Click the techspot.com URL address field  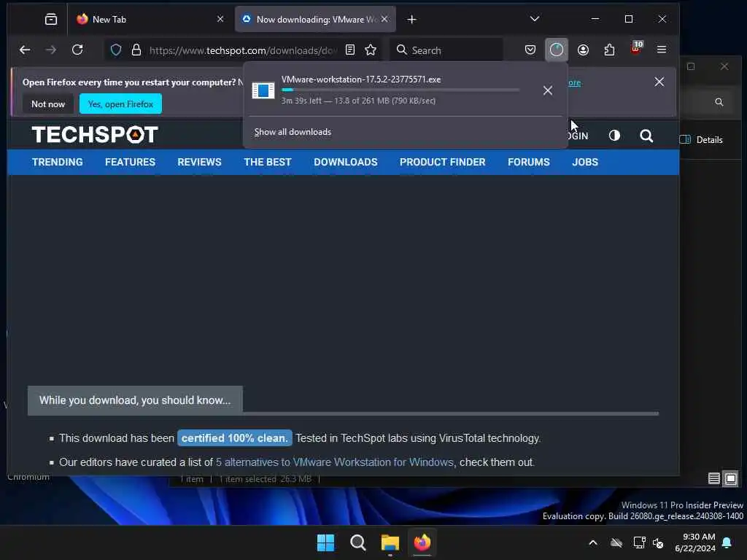(x=243, y=50)
